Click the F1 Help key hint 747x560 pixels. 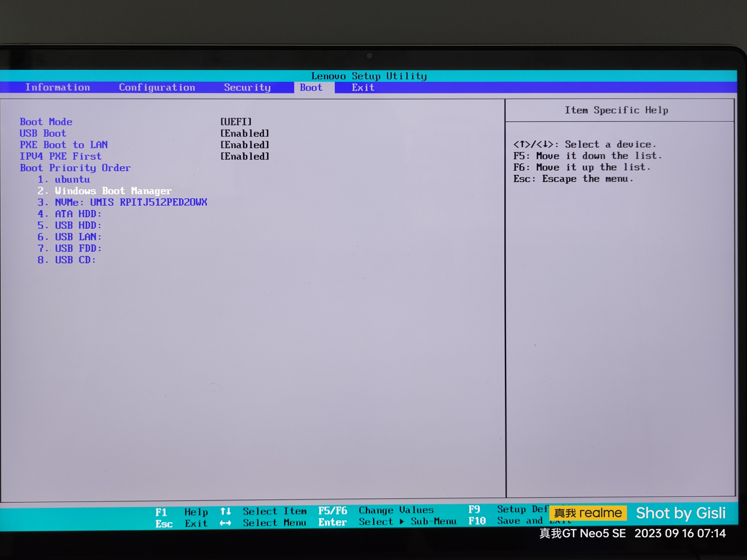coord(182,512)
